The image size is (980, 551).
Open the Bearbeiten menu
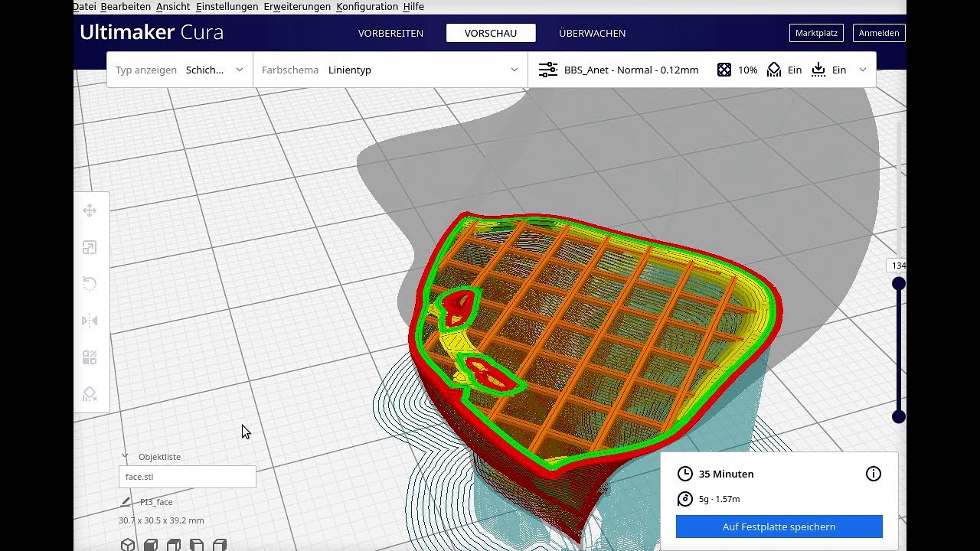click(126, 6)
